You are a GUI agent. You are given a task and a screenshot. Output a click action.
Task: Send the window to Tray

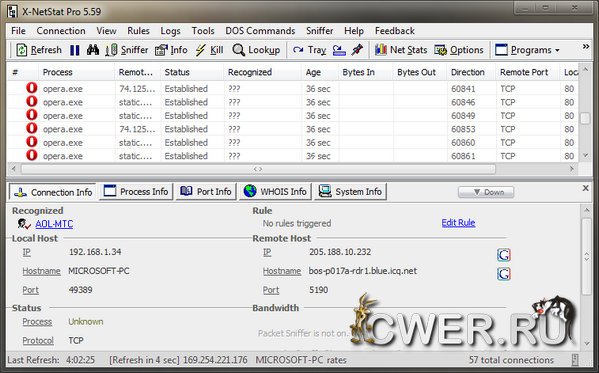[309, 50]
